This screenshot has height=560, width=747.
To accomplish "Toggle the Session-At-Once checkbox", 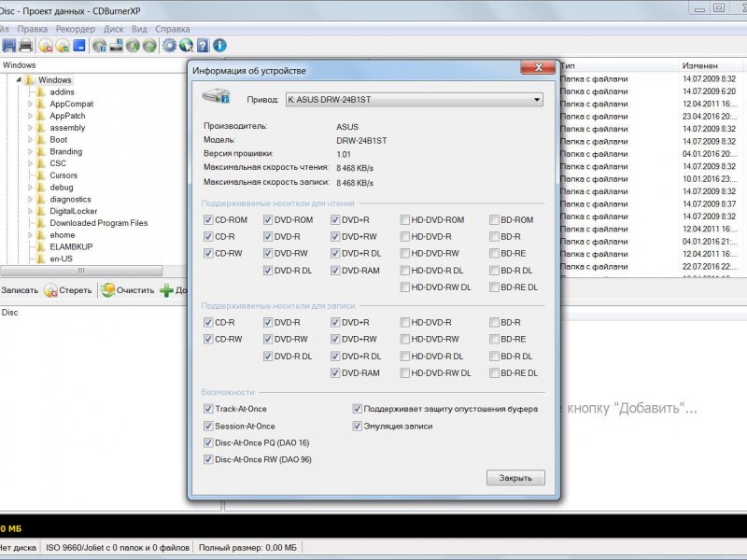I will (208, 426).
